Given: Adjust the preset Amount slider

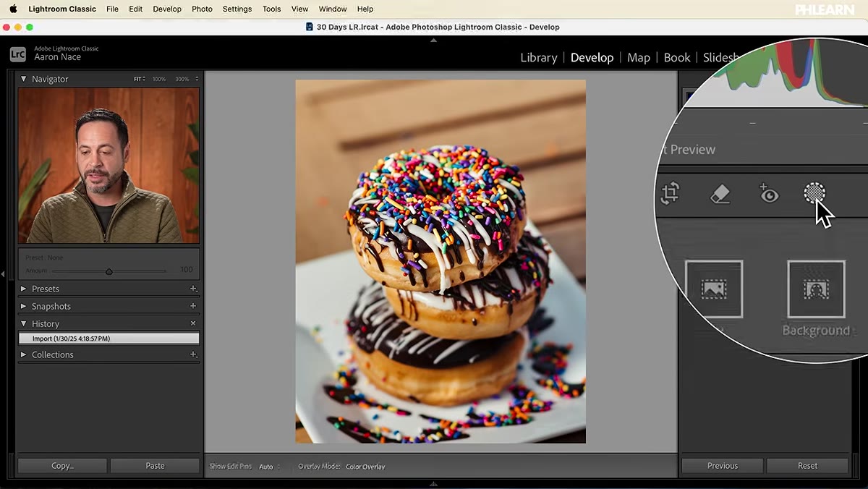Looking at the screenshot, I should [109, 271].
